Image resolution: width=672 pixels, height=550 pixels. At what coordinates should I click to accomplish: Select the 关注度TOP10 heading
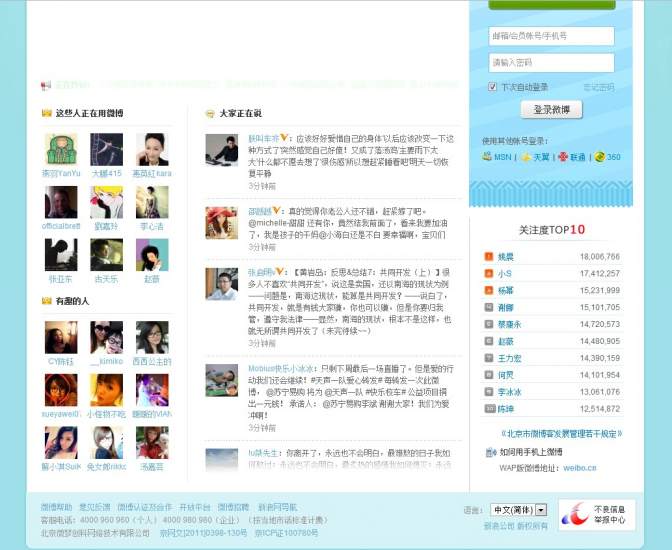[x=552, y=230]
